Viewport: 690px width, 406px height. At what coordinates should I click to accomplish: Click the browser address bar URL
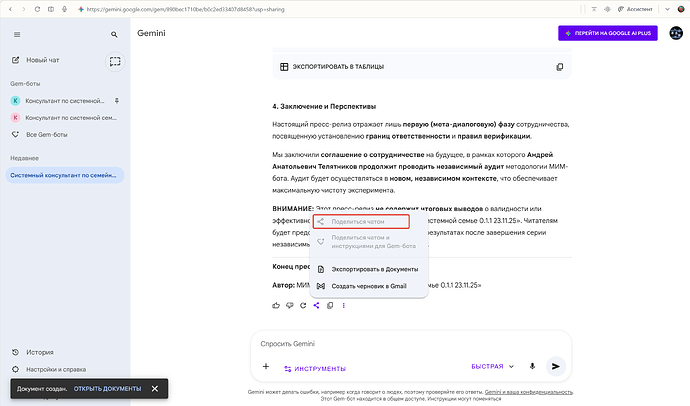185,9
